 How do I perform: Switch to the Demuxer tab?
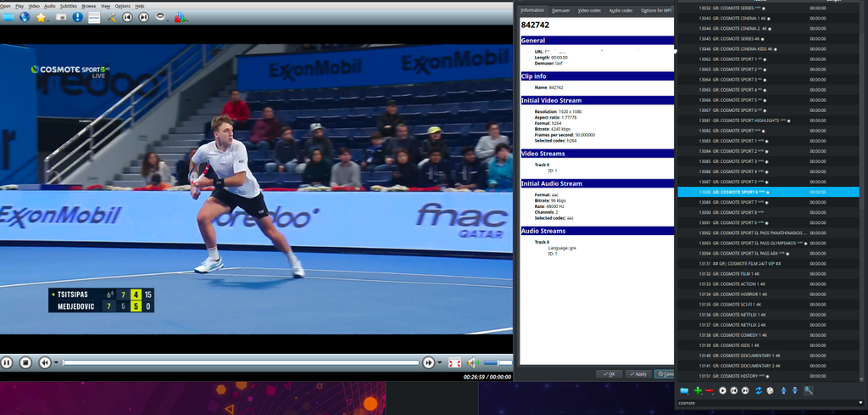tap(561, 10)
